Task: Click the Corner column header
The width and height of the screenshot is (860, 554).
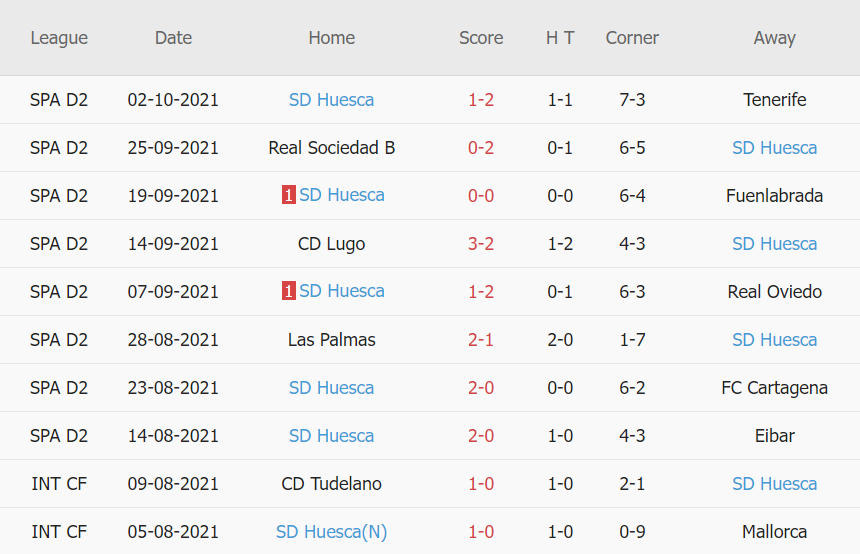Action: pos(632,38)
